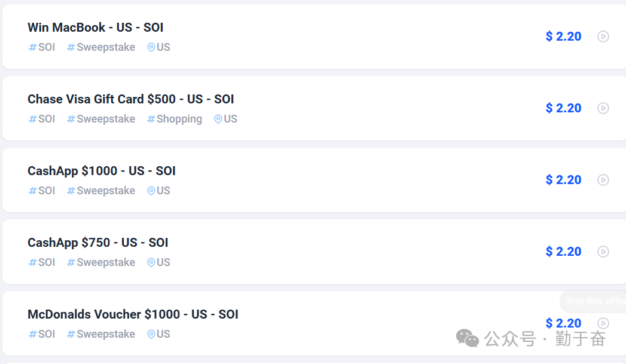Click US location tag on CashApp $750 offer
The image size is (626, 364).
point(158,262)
